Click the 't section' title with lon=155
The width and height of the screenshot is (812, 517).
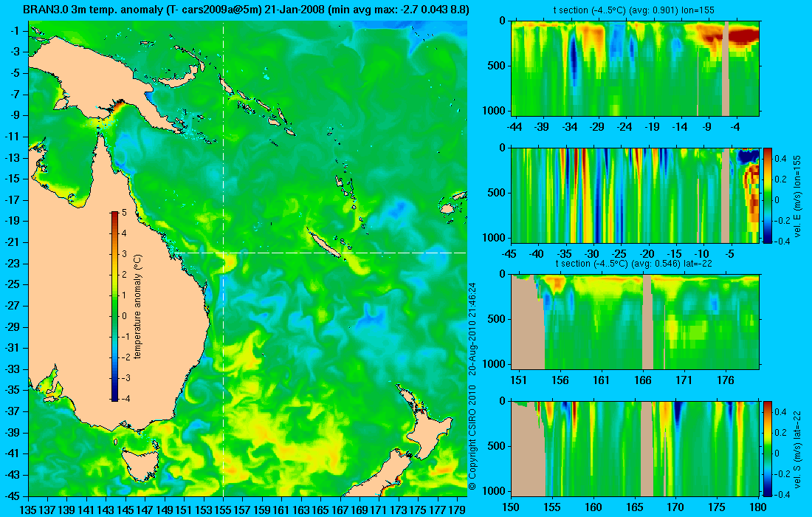click(636, 10)
